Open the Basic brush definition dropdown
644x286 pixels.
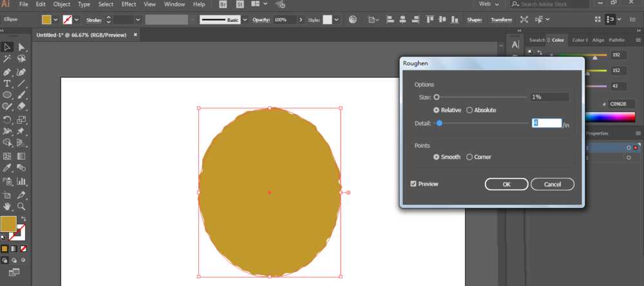[x=245, y=20]
